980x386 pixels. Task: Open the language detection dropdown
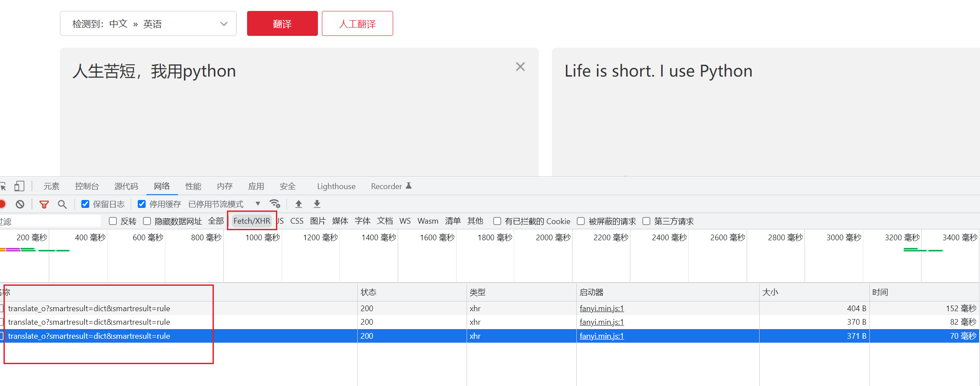tap(148, 24)
